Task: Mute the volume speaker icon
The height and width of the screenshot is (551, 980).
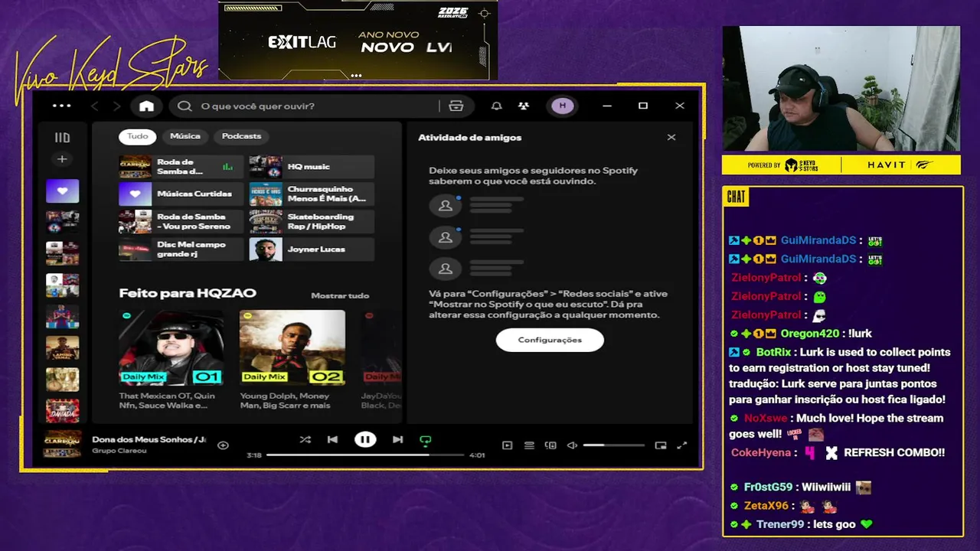Action: point(572,445)
